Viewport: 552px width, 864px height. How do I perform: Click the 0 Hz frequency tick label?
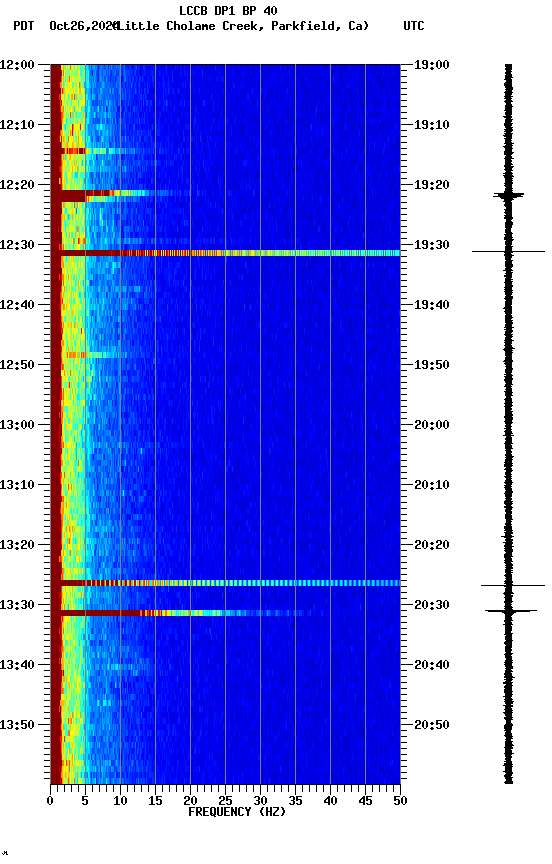coord(50,801)
